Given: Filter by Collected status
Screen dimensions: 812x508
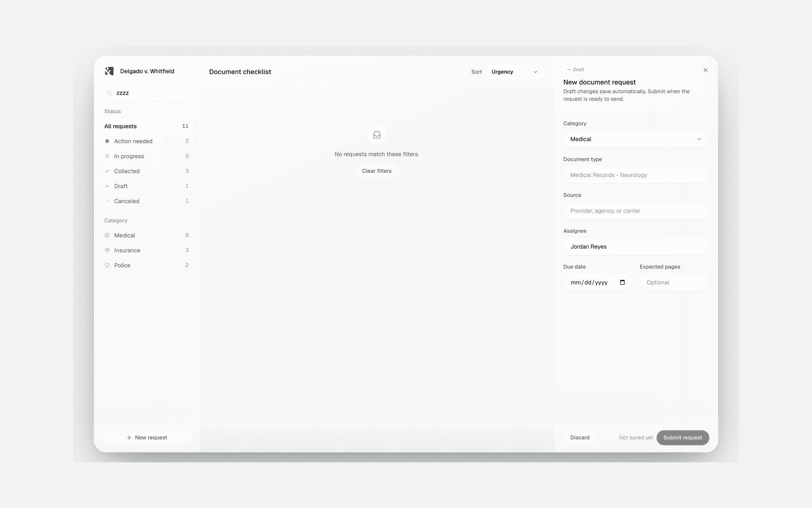Looking at the screenshot, I should [x=147, y=171].
